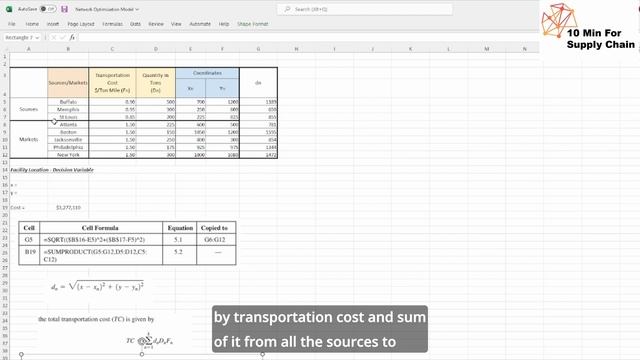This screenshot has height=360, width=640.
Task: Click the 'Transportation Cost' header cell
Action: (112, 82)
